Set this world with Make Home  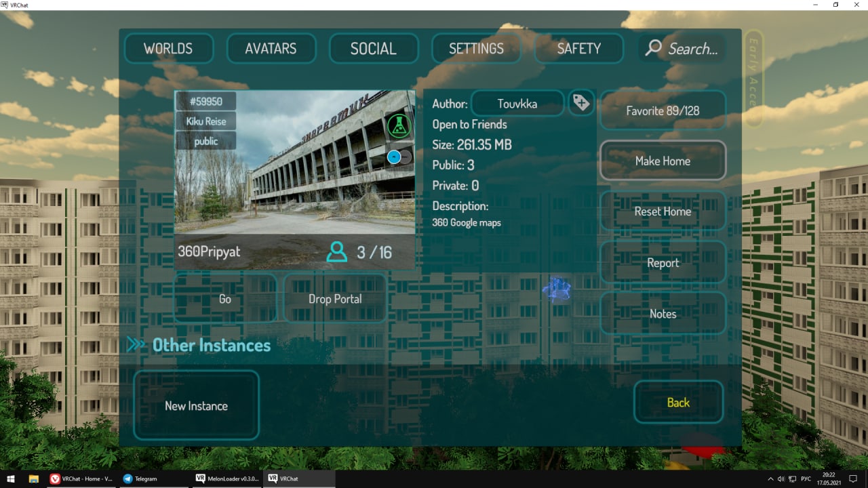pos(663,161)
